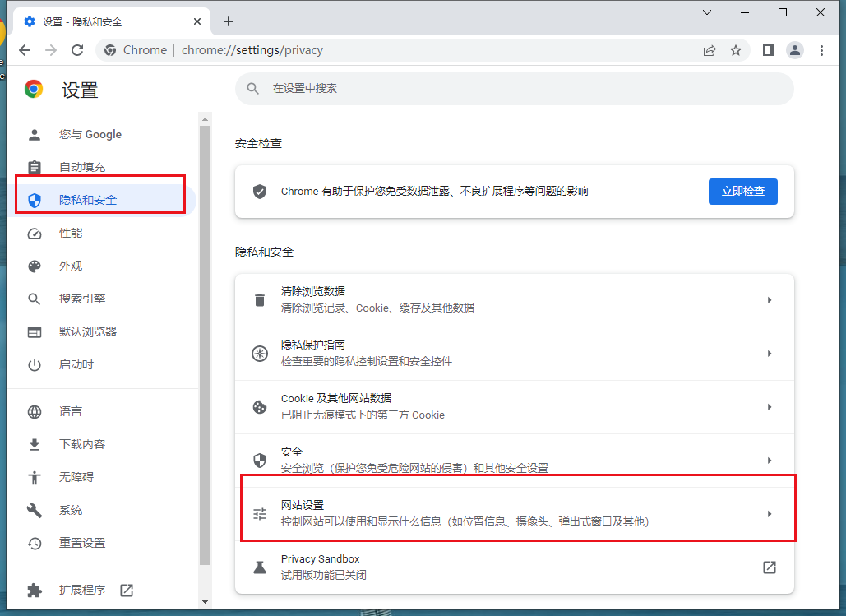Click the search field 在设置中搜索
This screenshot has width=846, height=616.
pyautogui.click(x=514, y=89)
